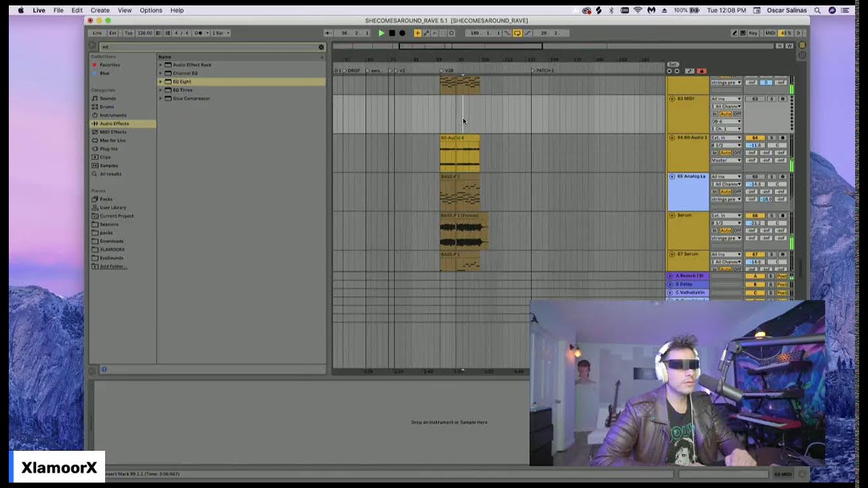Set 63 MIDI monitor to Auto
Viewport: 868px width, 488px height.
pyautogui.click(x=726, y=114)
